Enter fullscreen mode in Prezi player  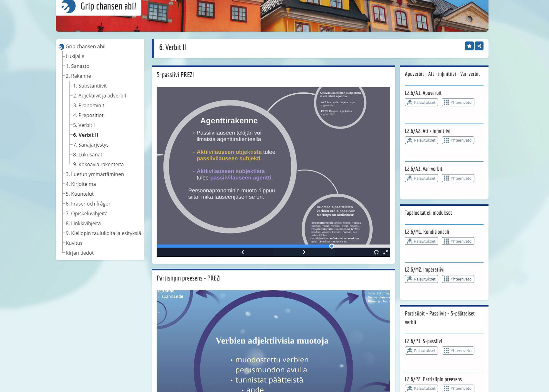pyautogui.click(x=385, y=252)
